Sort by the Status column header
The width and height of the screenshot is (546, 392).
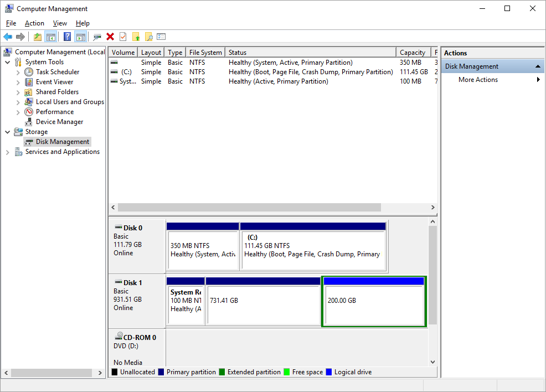tap(311, 52)
